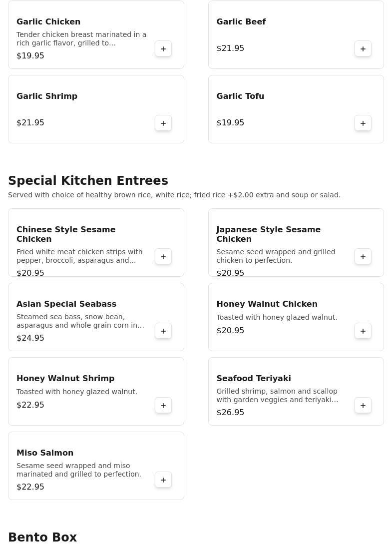The height and width of the screenshot is (546, 392).
Task: Add Garlic Tofu using plus icon
Action: point(363,123)
